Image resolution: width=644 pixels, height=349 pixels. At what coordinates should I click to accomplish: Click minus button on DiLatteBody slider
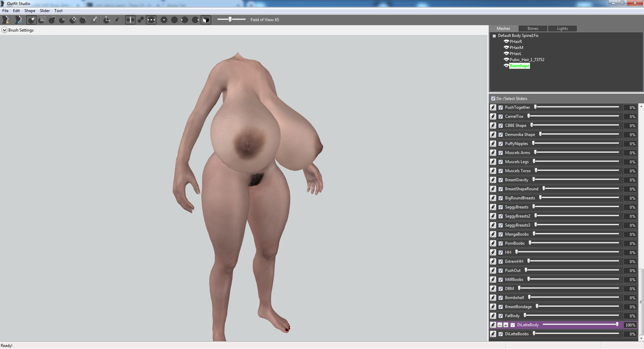click(x=500, y=325)
